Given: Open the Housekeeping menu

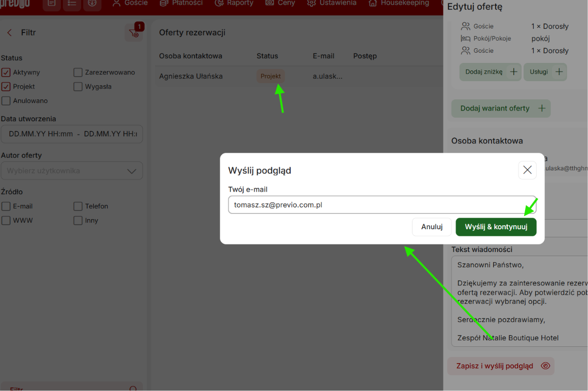Looking at the screenshot, I should coord(399,3).
